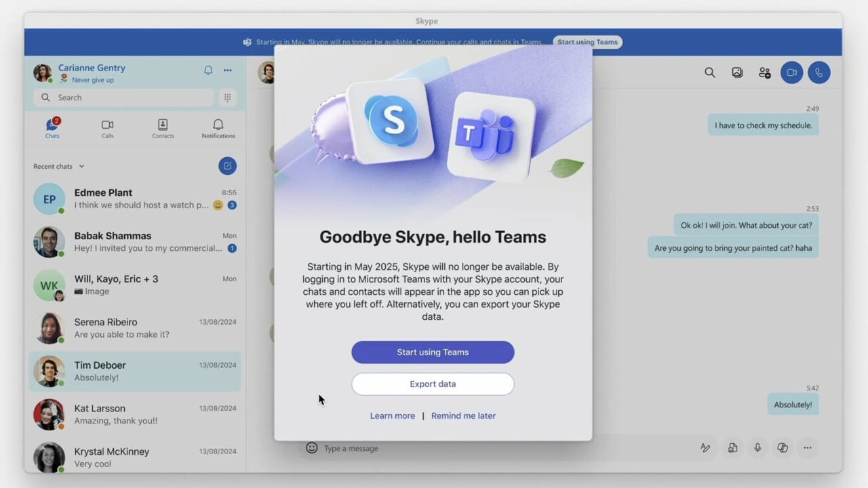Open the chat gallery icon

click(x=737, y=73)
